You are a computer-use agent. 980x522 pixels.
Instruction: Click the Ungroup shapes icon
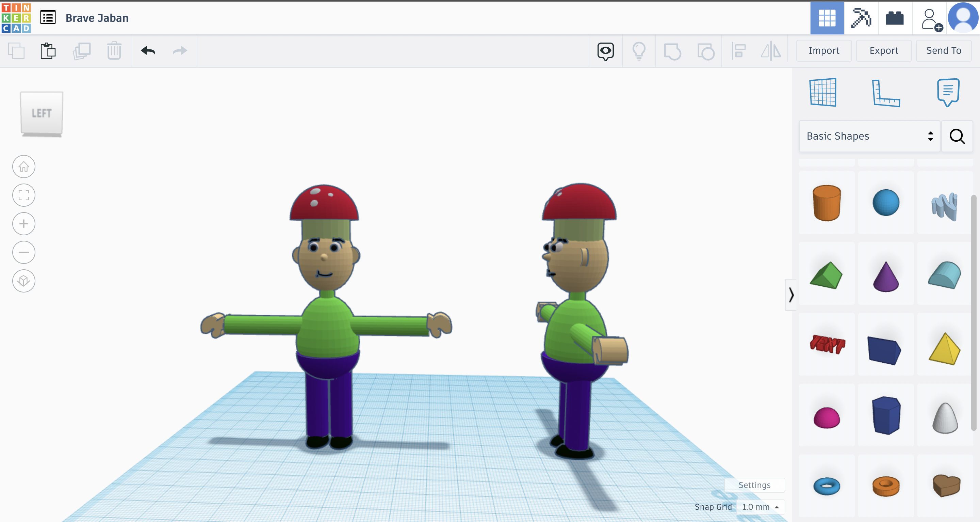pos(706,51)
